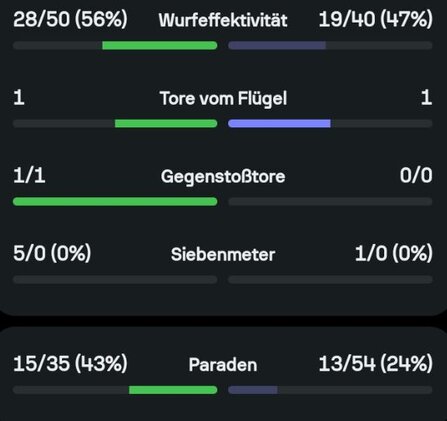Image resolution: width=447 pixels, height=421 pixels.
Task: Click the green Paraden progress bar
Action: click(173, 390)
